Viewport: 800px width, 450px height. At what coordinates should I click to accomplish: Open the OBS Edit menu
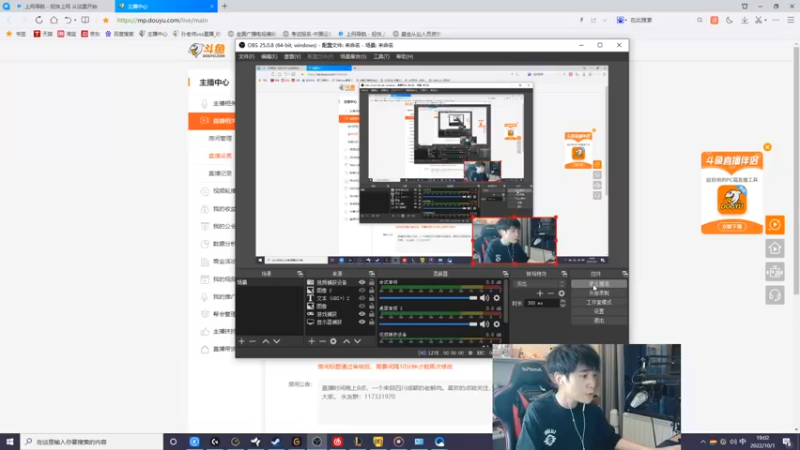tap(269, 57)
